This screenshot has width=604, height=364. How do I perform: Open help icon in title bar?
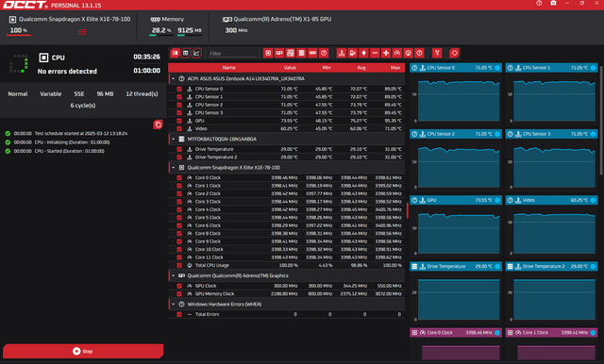pyautogui.click(x=539, y=3)
